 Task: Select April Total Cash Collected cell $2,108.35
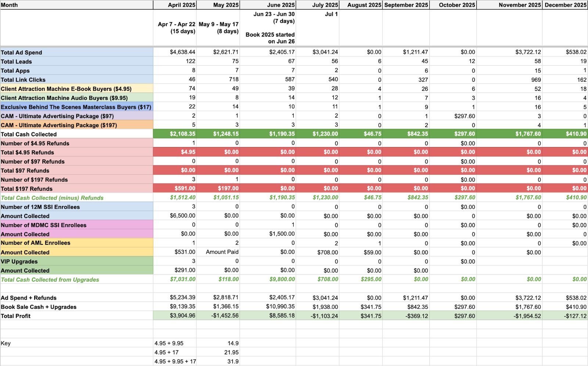tap(175, 134)
